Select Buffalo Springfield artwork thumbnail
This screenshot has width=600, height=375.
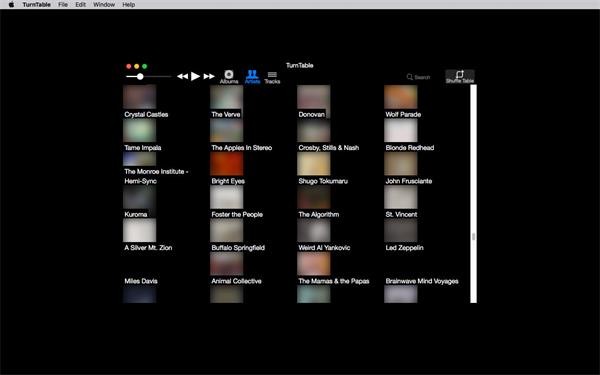(227, 230)
